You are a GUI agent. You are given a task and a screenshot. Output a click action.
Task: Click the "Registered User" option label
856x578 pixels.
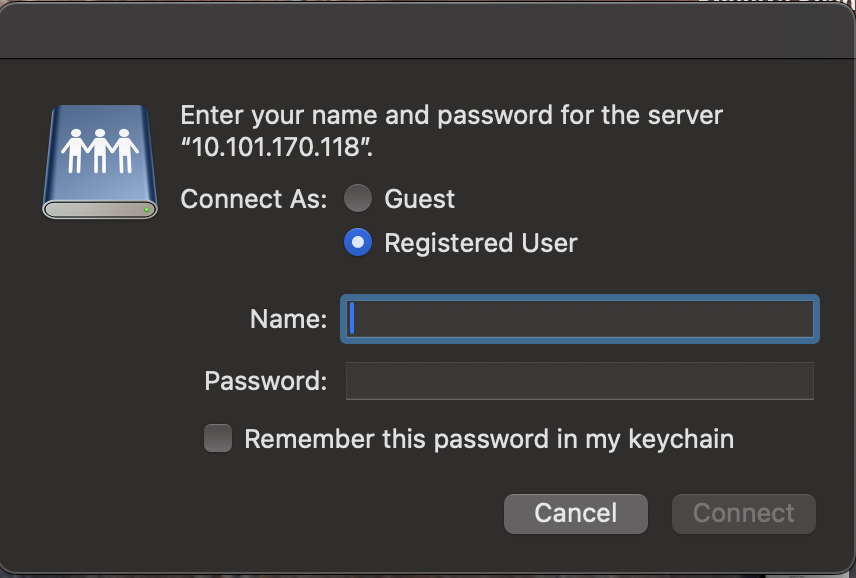(x=481, y=242)
